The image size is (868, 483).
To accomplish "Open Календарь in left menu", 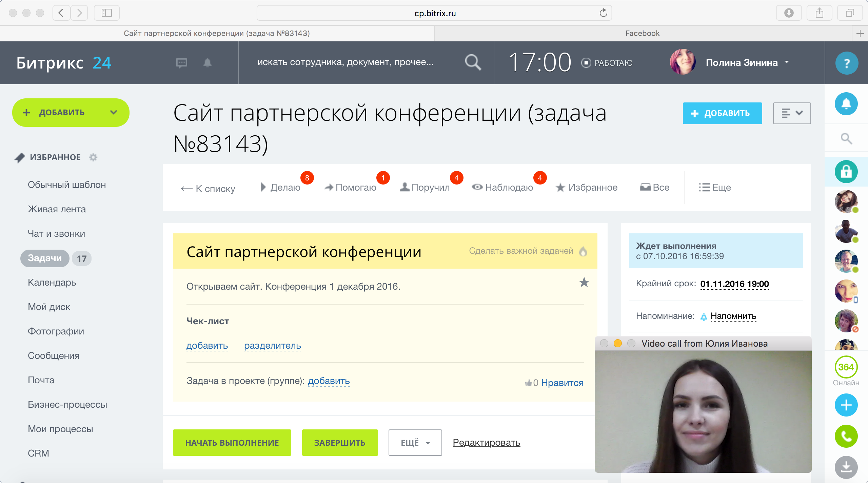I will (x=52, y=282).
